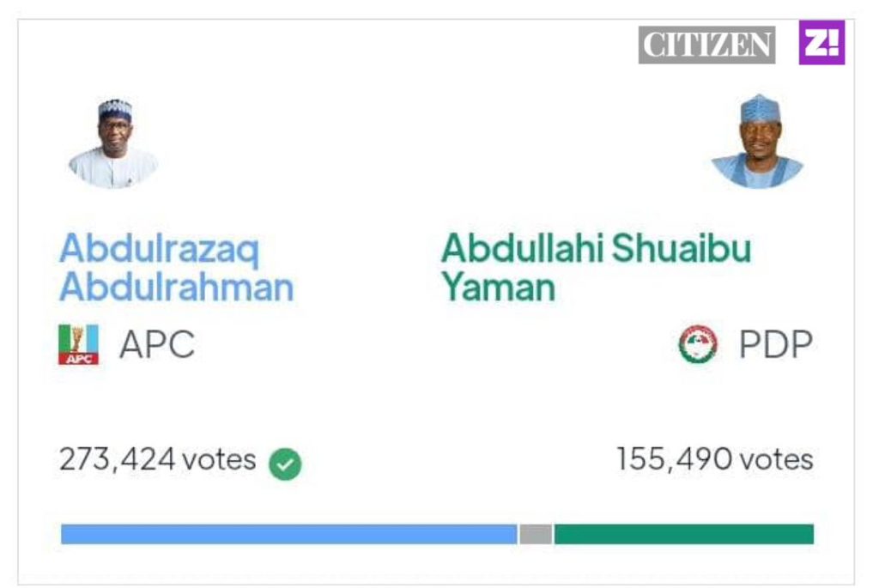
Task: Open the Abdullahi Shuaibu name line
Action: 596,249
